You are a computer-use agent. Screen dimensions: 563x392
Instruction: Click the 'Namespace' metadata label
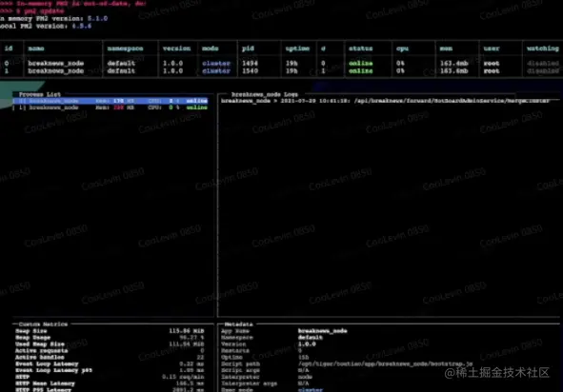(x=237, y=338)
